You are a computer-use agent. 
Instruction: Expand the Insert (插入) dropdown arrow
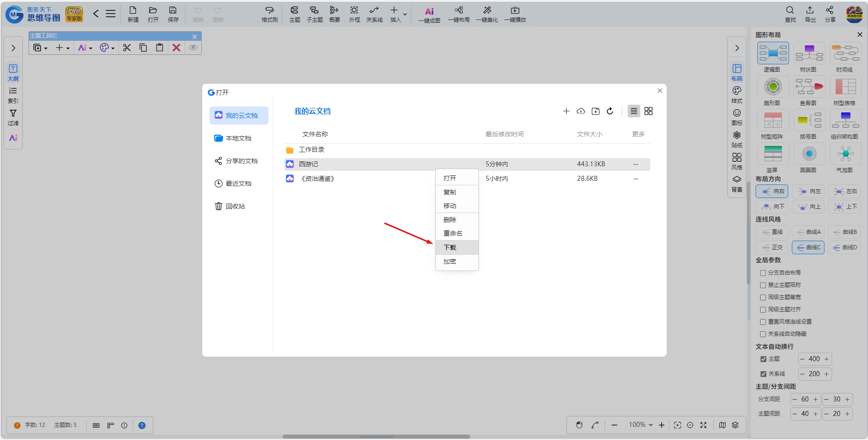point(405,15)
